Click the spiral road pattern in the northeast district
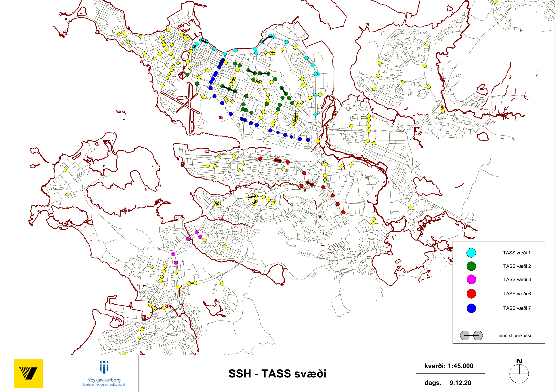 tap(423, 93)
